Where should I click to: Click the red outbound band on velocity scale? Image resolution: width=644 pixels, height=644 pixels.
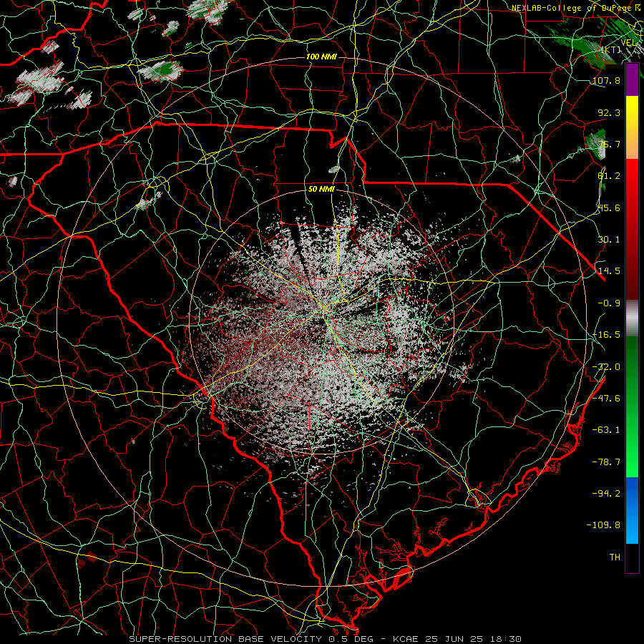[x=632, y=229]
